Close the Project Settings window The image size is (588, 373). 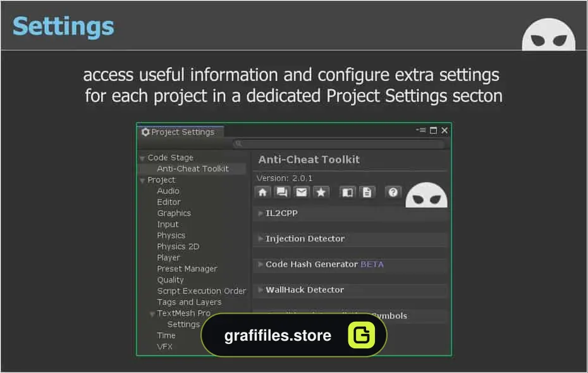444,130
